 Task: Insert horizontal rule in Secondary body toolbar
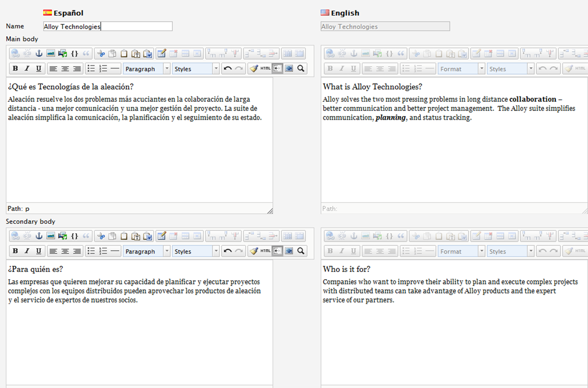[x=115, y=251]
